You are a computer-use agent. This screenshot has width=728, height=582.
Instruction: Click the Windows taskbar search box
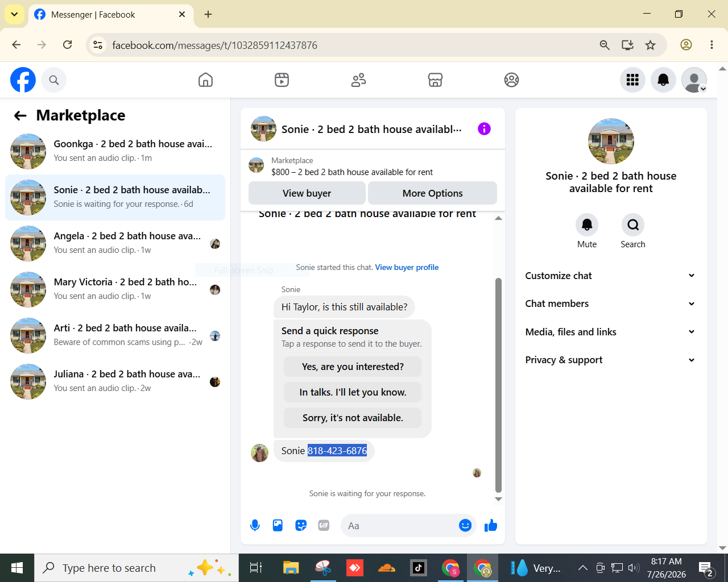136,568
